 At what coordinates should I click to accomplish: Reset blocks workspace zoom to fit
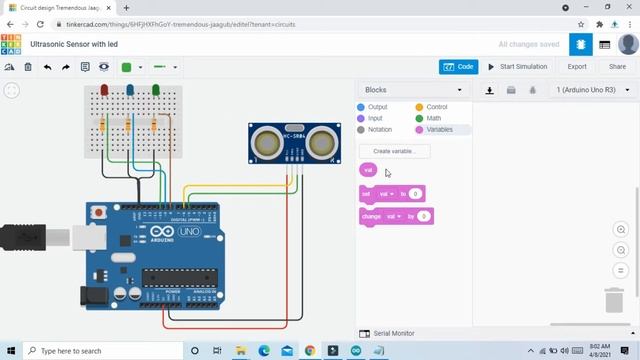(x=621, y=270)
